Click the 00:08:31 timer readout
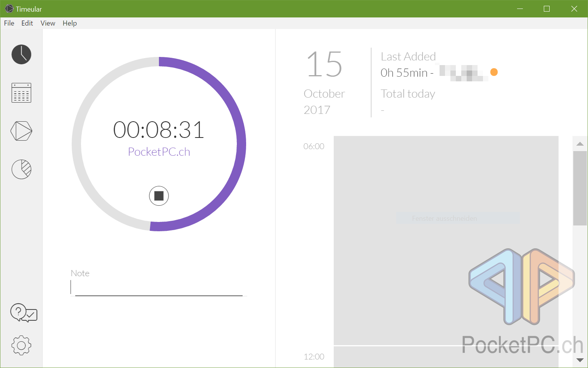The height and width of the screenshot is (368, 588). (x=159, y=130)
